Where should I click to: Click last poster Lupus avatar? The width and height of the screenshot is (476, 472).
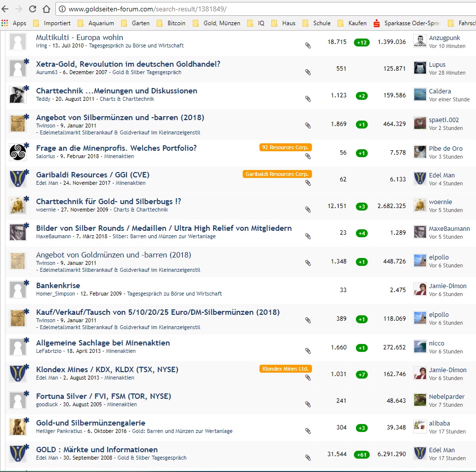(x=420, y=68)
